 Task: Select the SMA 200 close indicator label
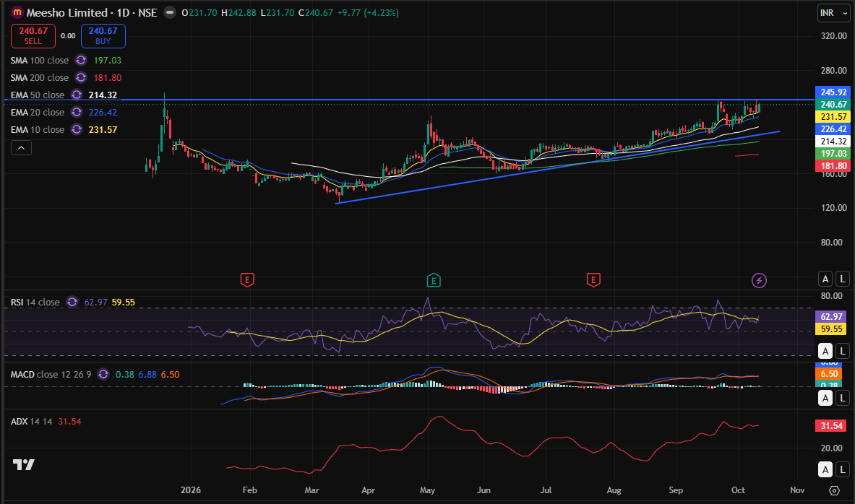pos(40,78)
